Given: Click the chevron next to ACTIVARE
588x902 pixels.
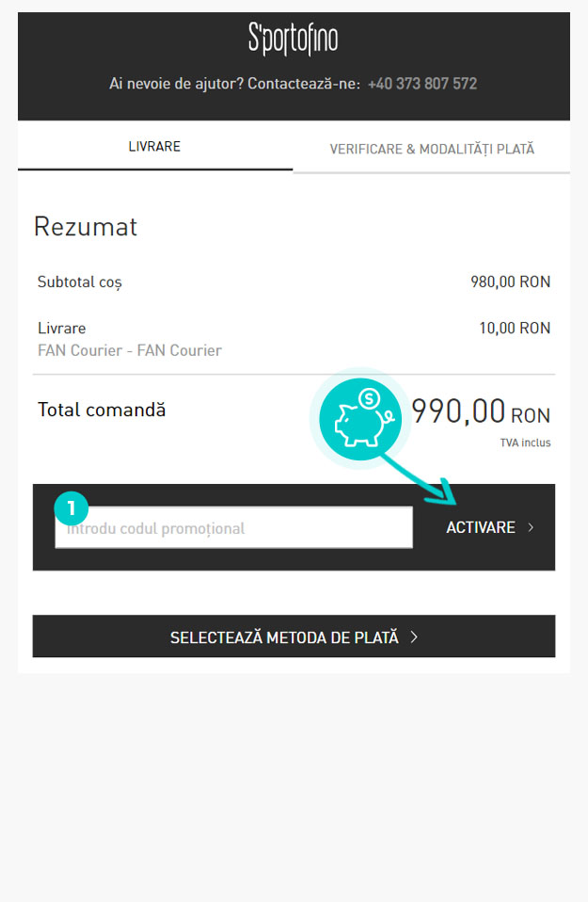Looking at the screenshot, I should coord(531,528).
